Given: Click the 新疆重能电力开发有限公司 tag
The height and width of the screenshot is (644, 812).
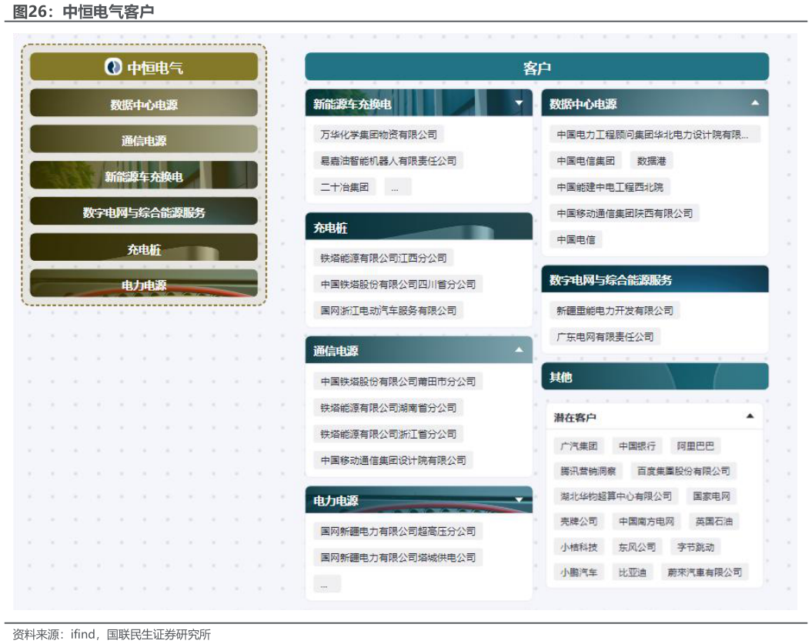Looking at the screenshot, I should click(615, 311).
